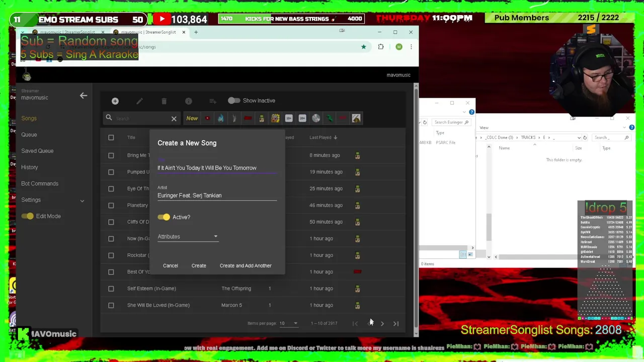This screenshot has height=362, width=644.
Task: Open the View tab in TRACKS Explorer
Action: click(484, 128)
